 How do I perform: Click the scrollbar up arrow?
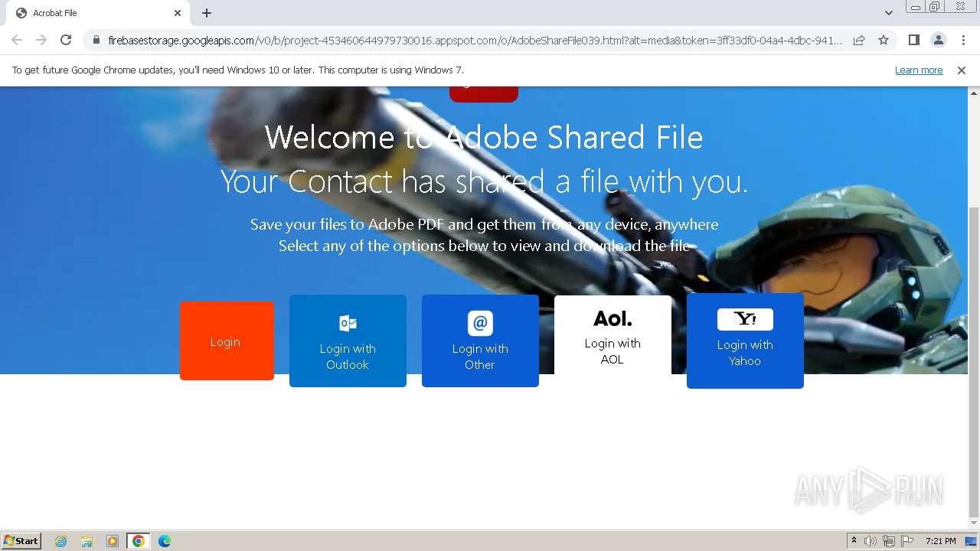[974, 93]
